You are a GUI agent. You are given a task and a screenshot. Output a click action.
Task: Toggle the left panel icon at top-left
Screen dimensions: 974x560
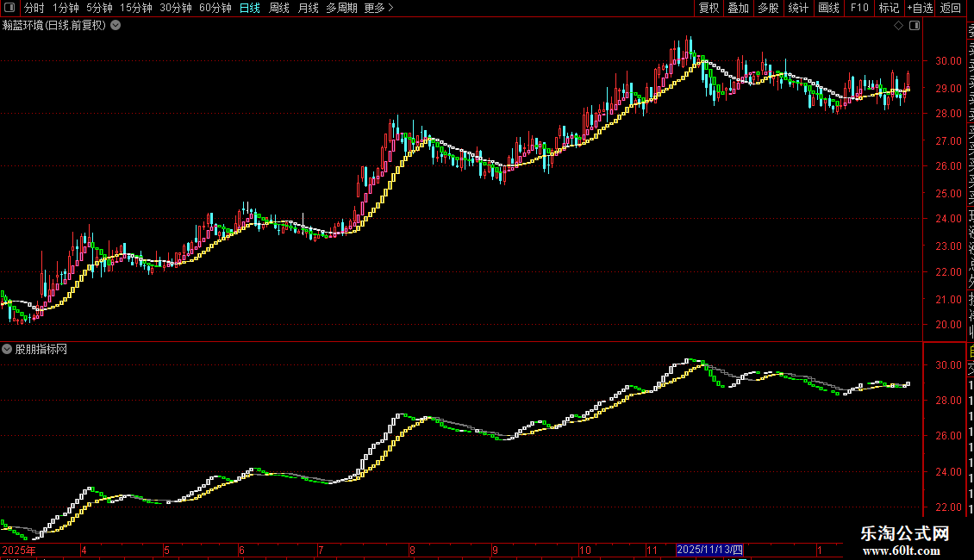9,8
